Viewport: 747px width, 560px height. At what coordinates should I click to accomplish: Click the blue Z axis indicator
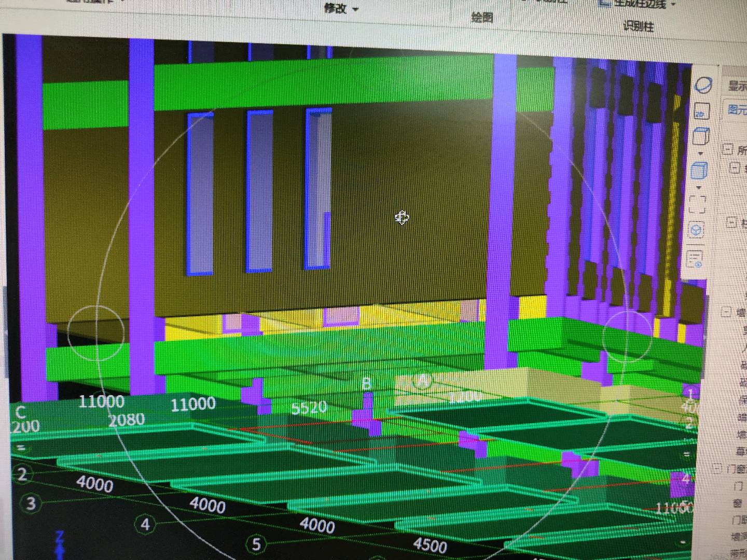tap(60, 545)
